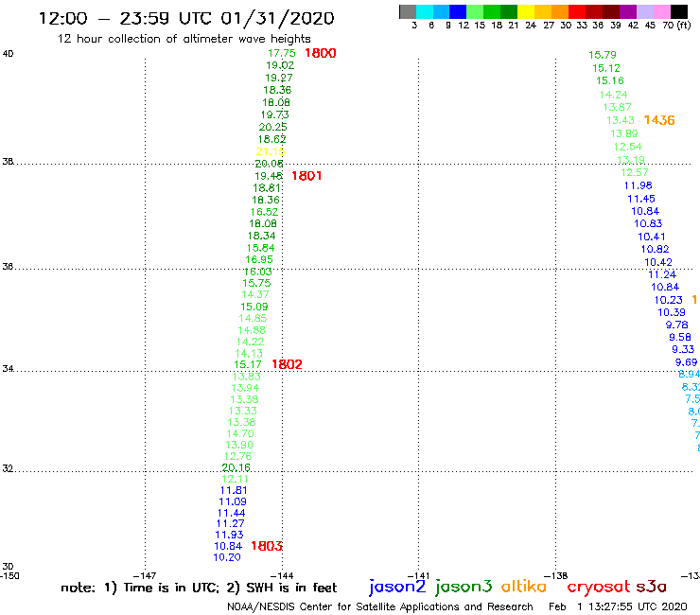Click the blue 11.81 wave height value
This screenshot has width=700, height=615.
tap(234, 490)
